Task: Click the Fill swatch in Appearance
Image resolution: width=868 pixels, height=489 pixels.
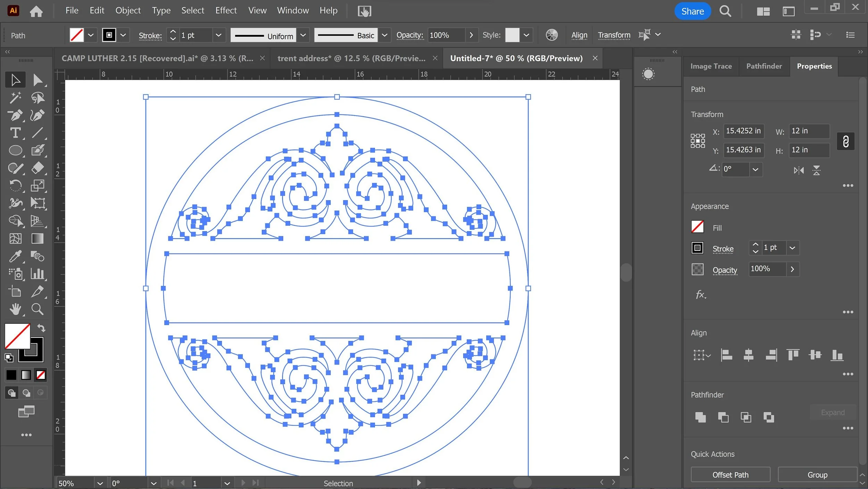Action: tap(697, 227)
